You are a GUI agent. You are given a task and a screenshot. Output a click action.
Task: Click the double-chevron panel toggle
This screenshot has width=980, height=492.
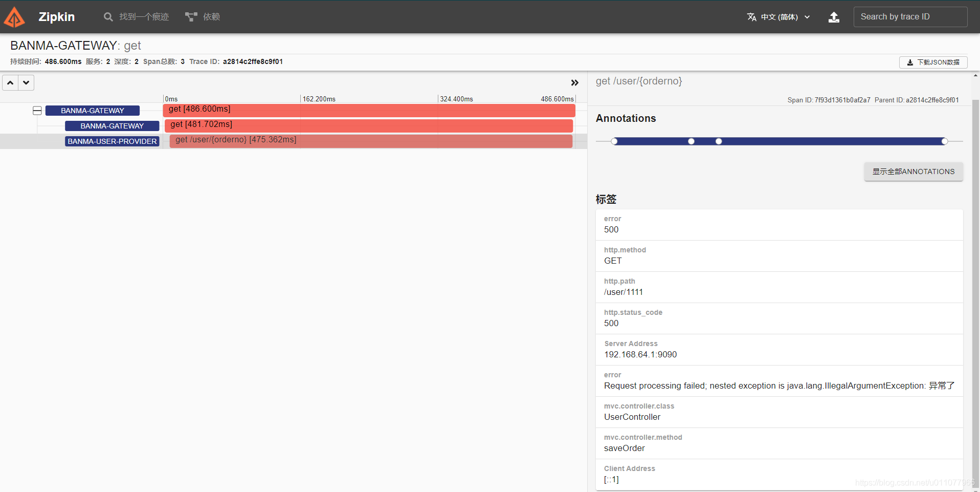pos(574,82)
